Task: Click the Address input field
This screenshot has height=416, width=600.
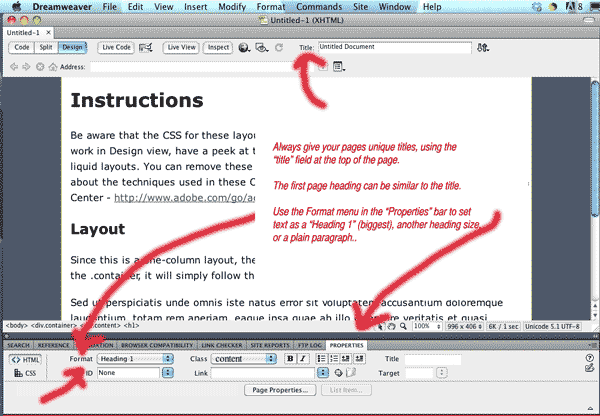Action: click(202, 67)
